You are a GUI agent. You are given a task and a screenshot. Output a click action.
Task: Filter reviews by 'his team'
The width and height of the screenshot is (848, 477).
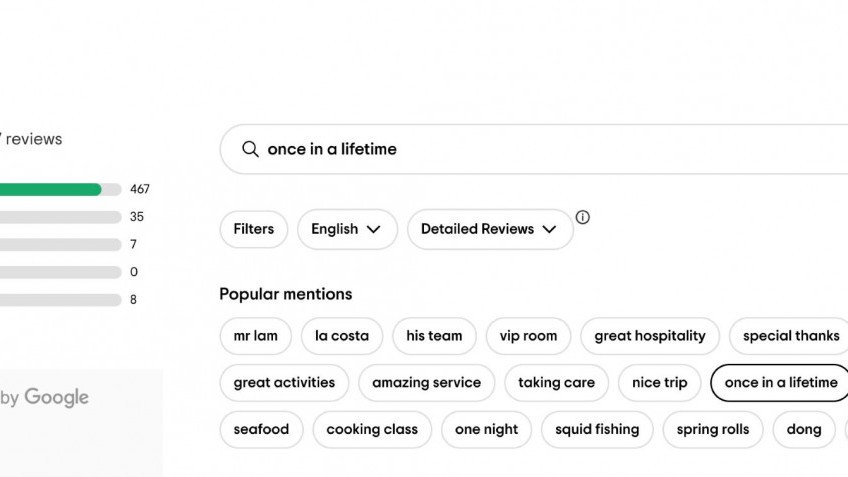(x=434, y=336)
